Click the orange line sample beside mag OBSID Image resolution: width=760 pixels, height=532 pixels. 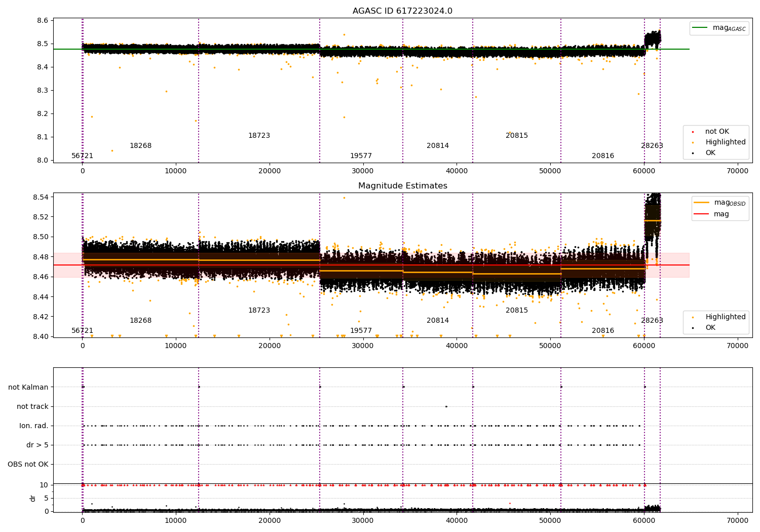tap(702, 202)
